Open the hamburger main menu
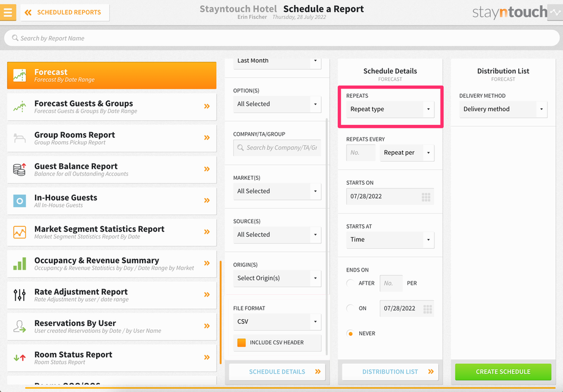Viewport: 563px width, 392px height. 8,12
